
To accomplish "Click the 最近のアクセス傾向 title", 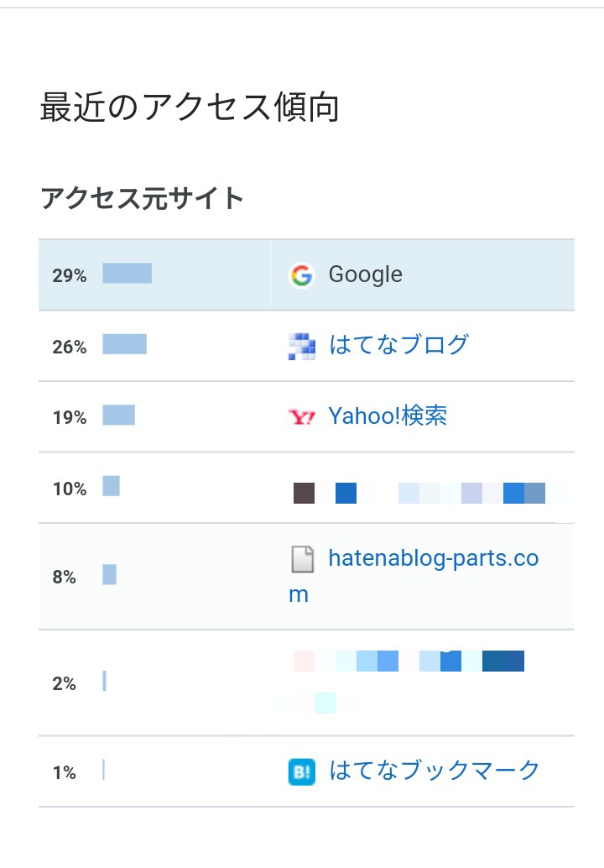I will pos(190,107).
